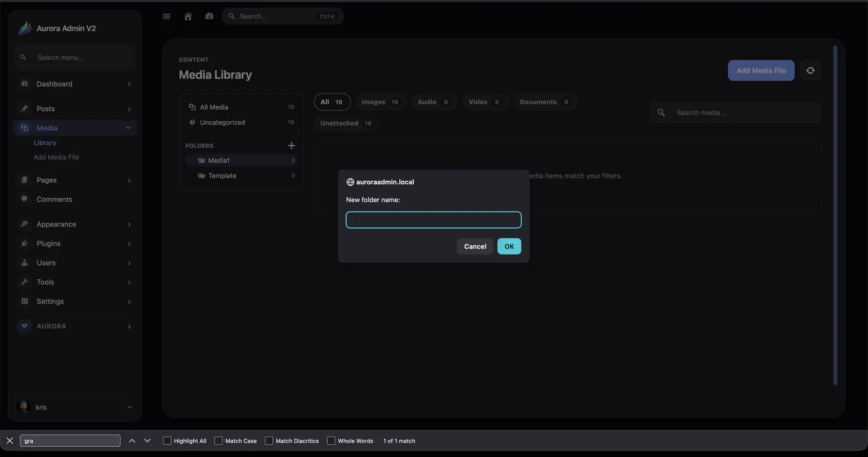Select the Template folder row

241,176
